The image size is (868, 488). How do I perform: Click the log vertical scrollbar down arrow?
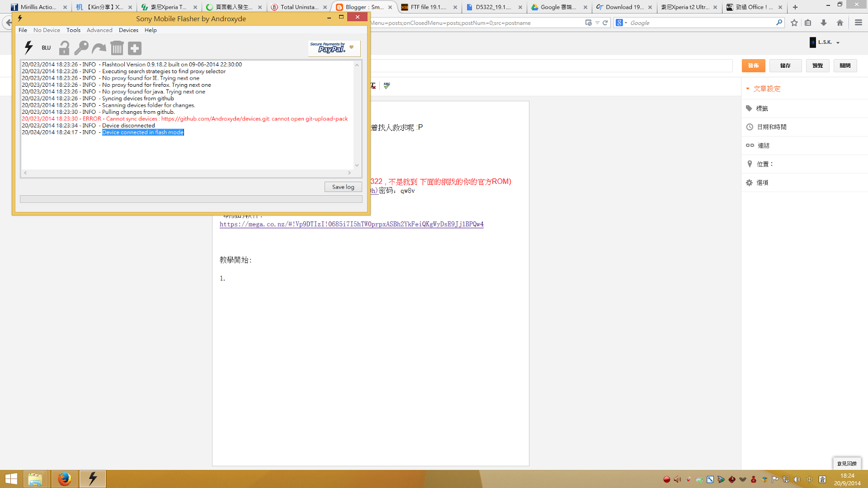coord(357,165)
